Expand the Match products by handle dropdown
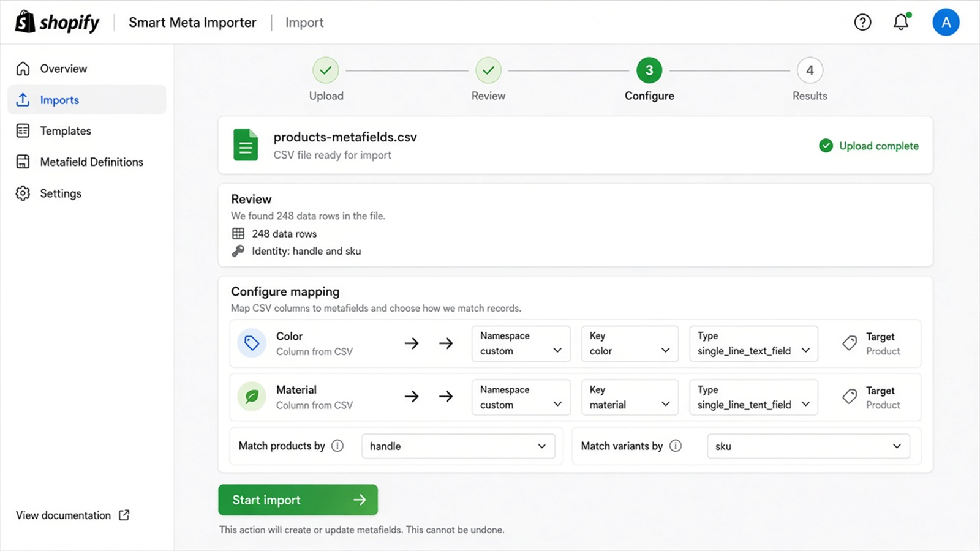 [x=458, y=446]
